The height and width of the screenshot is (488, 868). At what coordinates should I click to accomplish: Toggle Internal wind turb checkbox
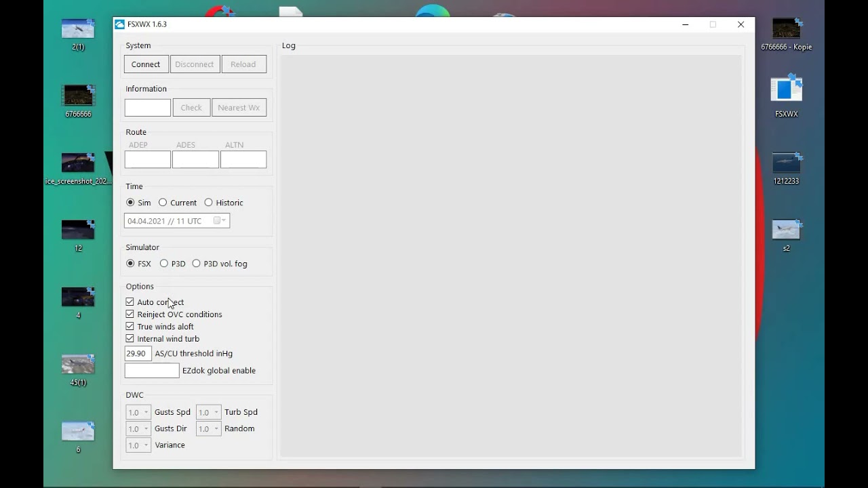(130, 339)
